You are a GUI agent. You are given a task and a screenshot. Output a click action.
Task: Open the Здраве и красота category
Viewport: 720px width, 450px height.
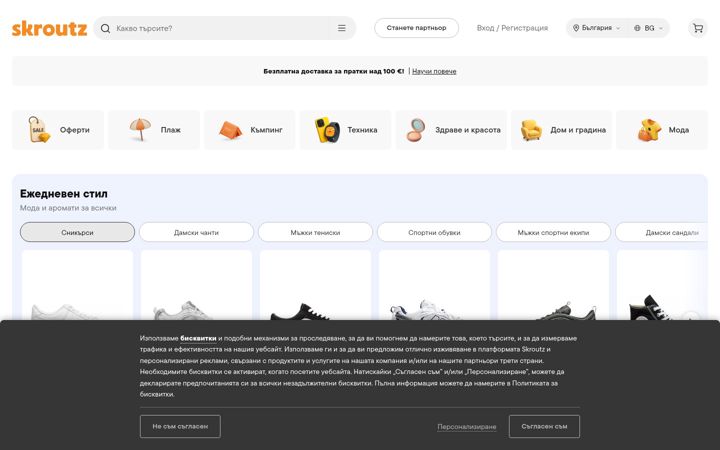tap(451, 130)
